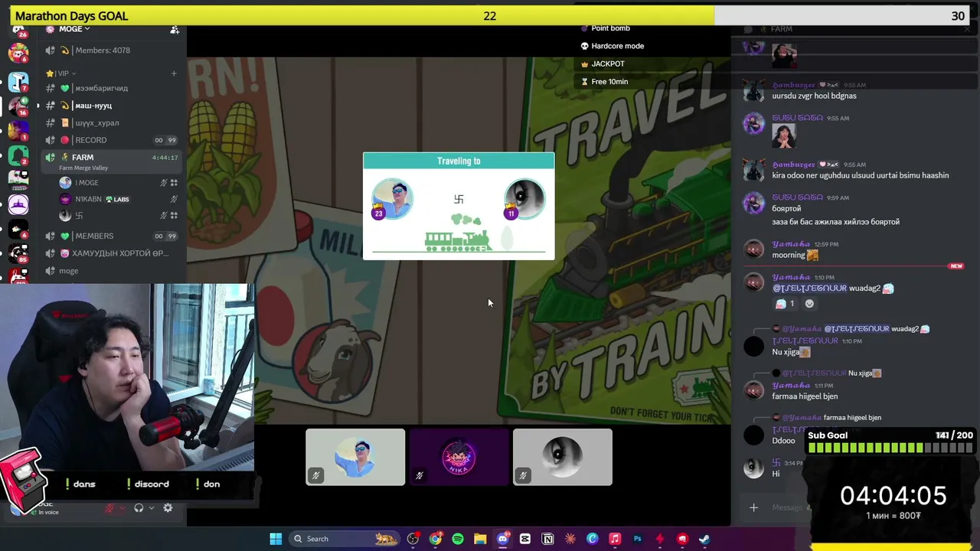The width and height of the screenshot is (980, 551).
Task: Click the Members: 4078 channel
Action: coord(112,51)
